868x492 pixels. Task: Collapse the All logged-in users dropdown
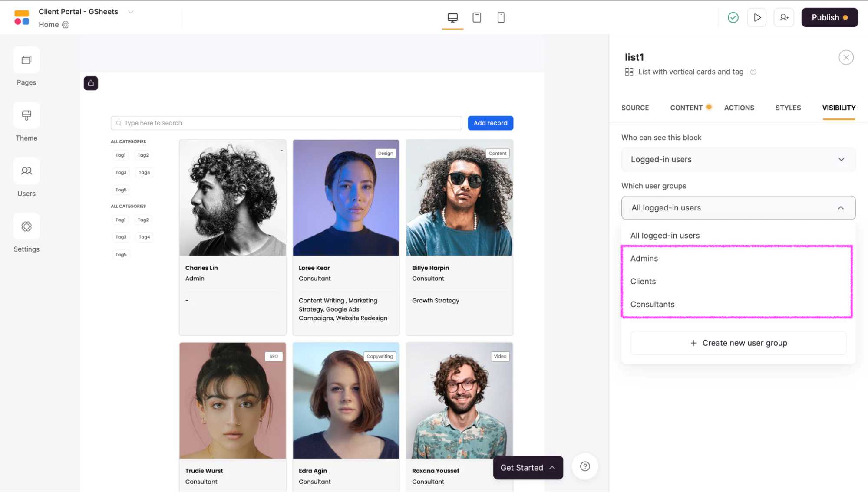click(x=738, y=207)
